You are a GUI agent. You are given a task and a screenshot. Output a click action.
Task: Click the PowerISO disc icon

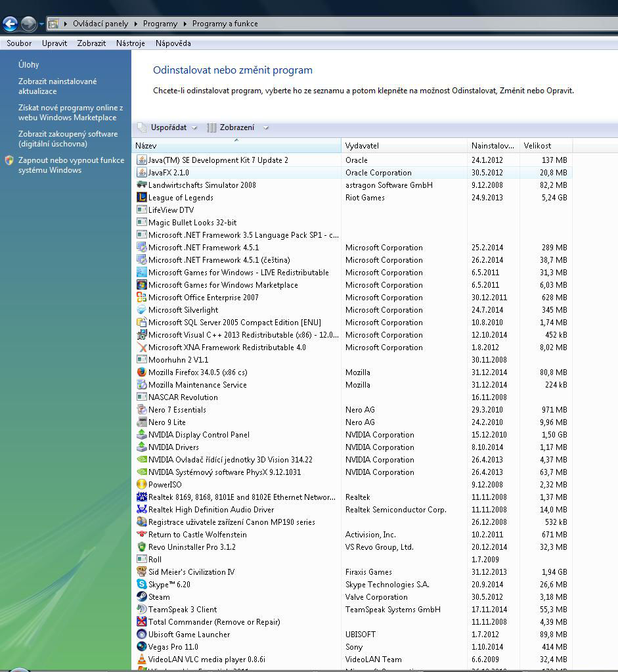pos(142,485)
